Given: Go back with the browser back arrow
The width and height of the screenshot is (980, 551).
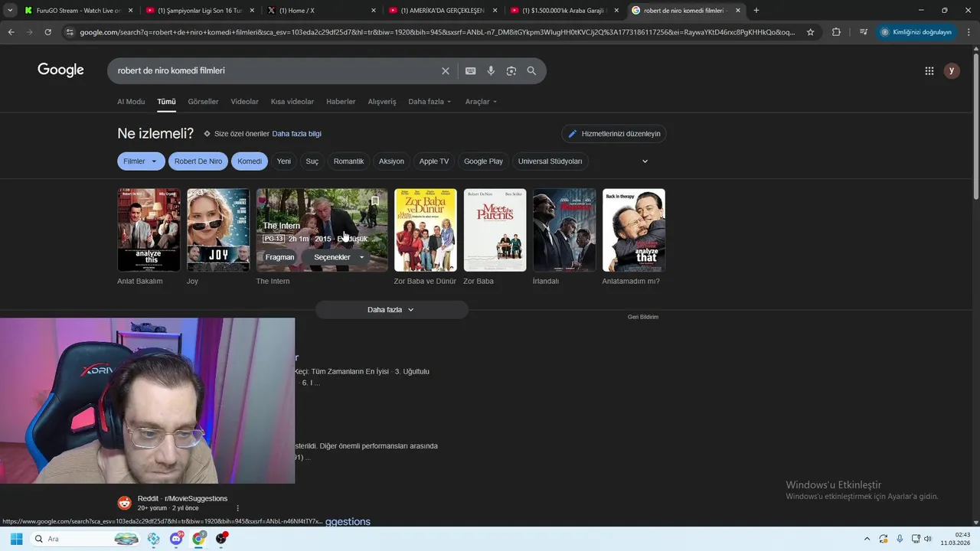Looking at the screenshot, I should click(x=11, y=32).
